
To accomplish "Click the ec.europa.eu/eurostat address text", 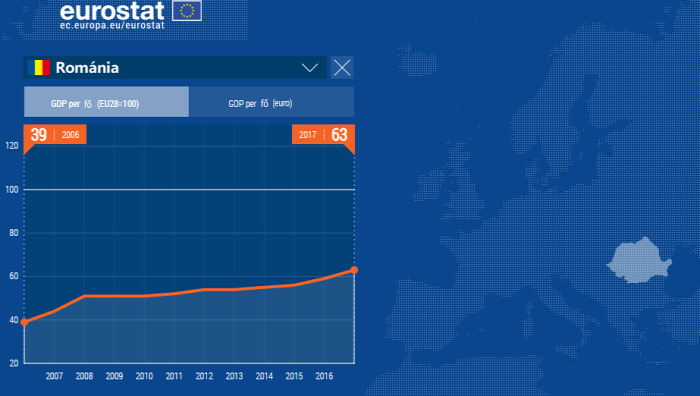I will click(112, 25).
